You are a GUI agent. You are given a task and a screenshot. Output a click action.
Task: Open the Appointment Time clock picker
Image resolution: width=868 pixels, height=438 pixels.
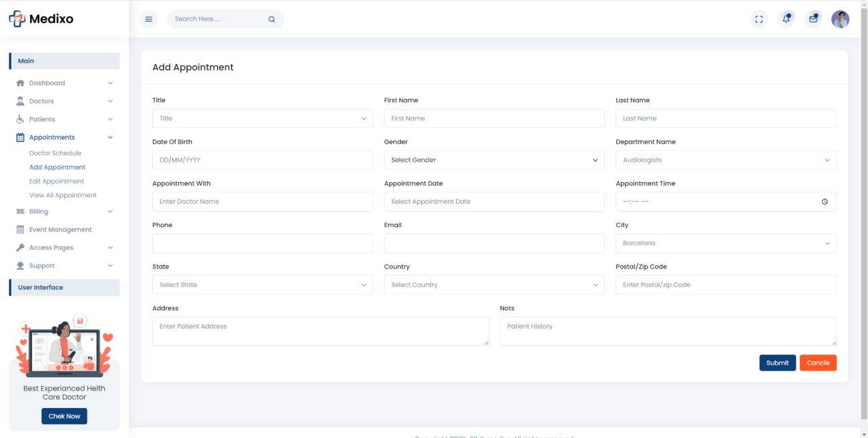click(825, 202)
